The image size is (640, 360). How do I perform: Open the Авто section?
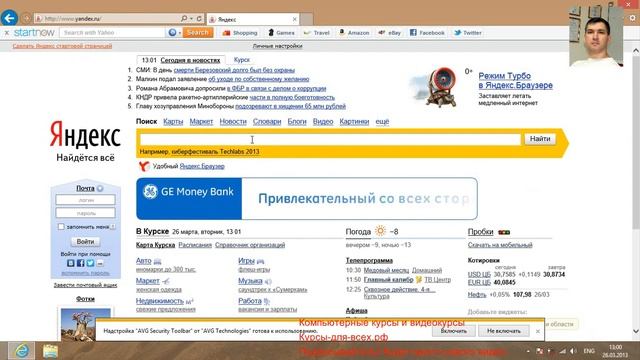pyautogui.click(x=144, y=261)
